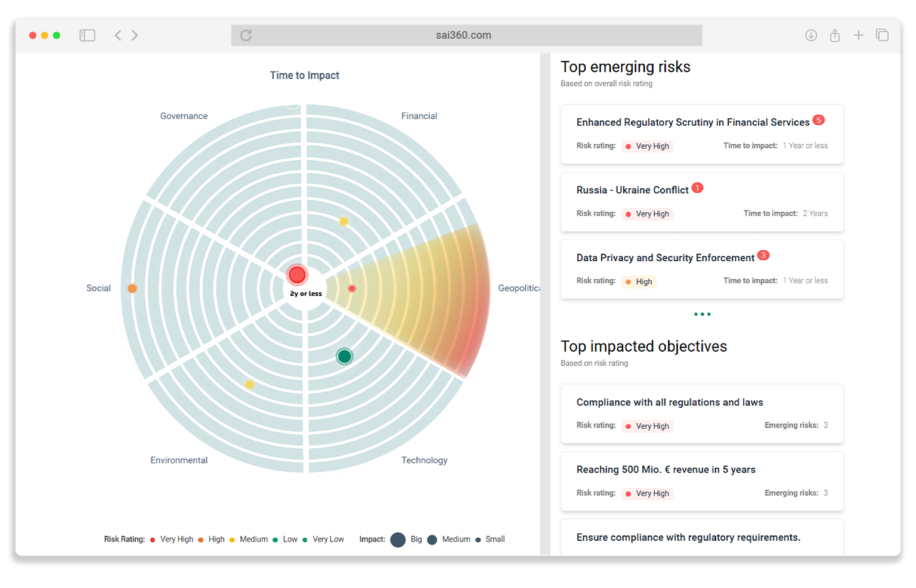Open the Russia - Ukraine Conflict card

pyautogui.click(x=701, y=202)
